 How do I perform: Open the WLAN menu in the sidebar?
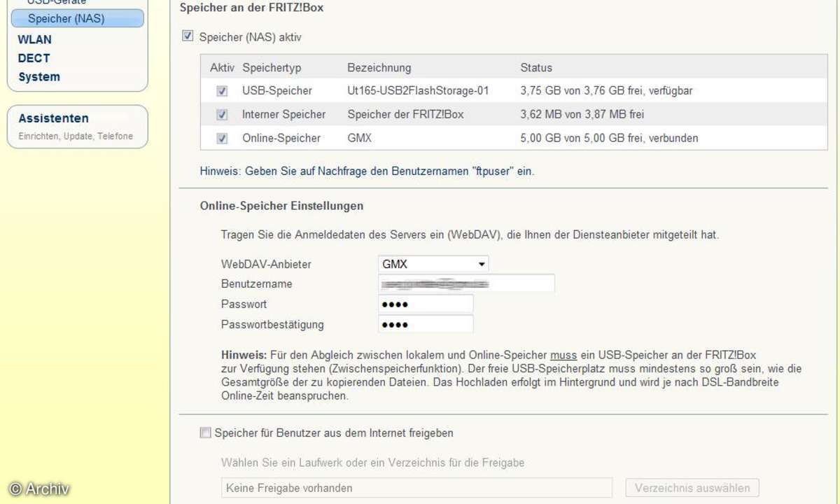click(x=34, y=39)
